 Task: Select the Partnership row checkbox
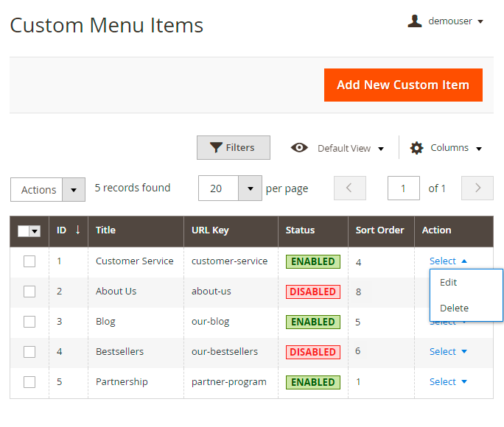[x=29, y=382]
